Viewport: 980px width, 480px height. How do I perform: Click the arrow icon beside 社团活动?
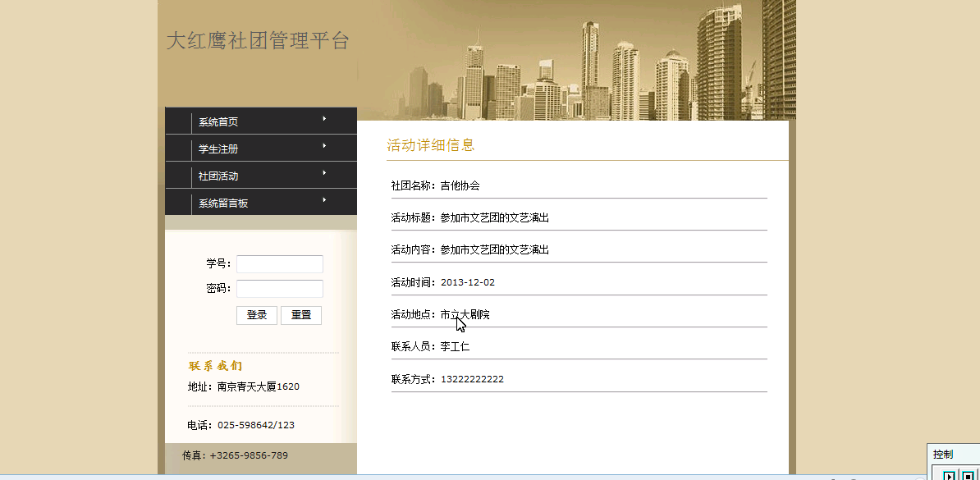pyautogui.click(x=324, y=172)
